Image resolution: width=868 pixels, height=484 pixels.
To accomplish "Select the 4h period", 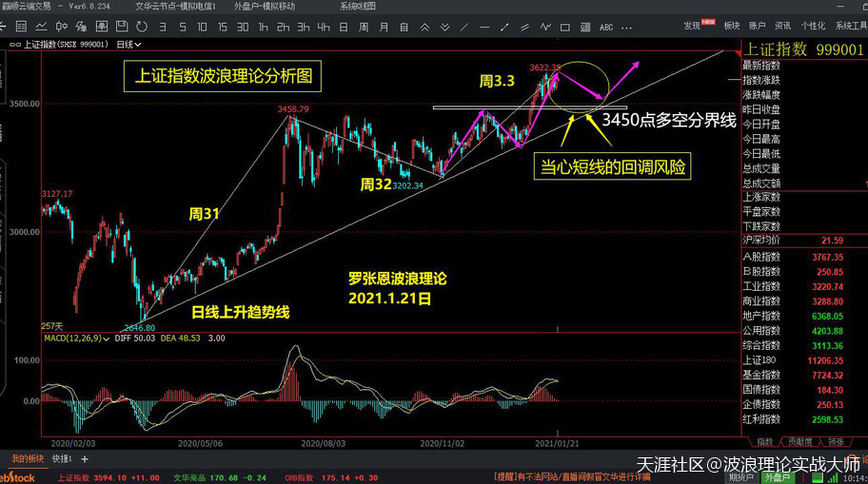I will [x=324, y=27].
